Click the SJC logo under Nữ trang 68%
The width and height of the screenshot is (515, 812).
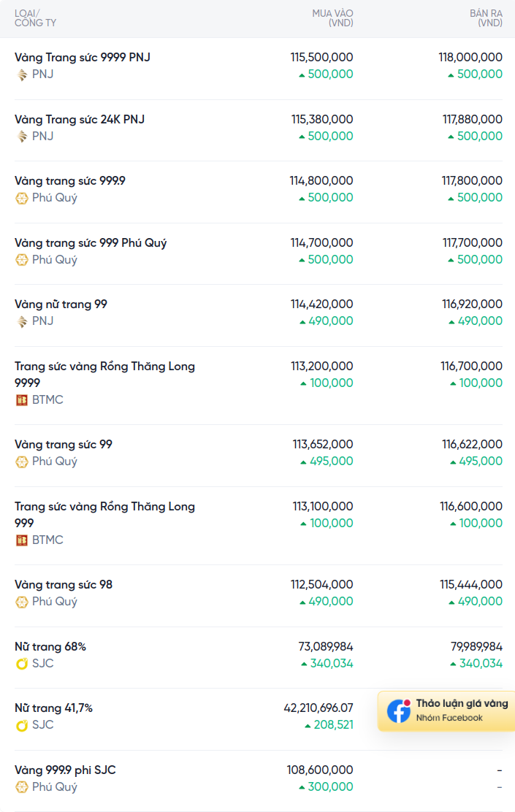[x=22, y=663]
